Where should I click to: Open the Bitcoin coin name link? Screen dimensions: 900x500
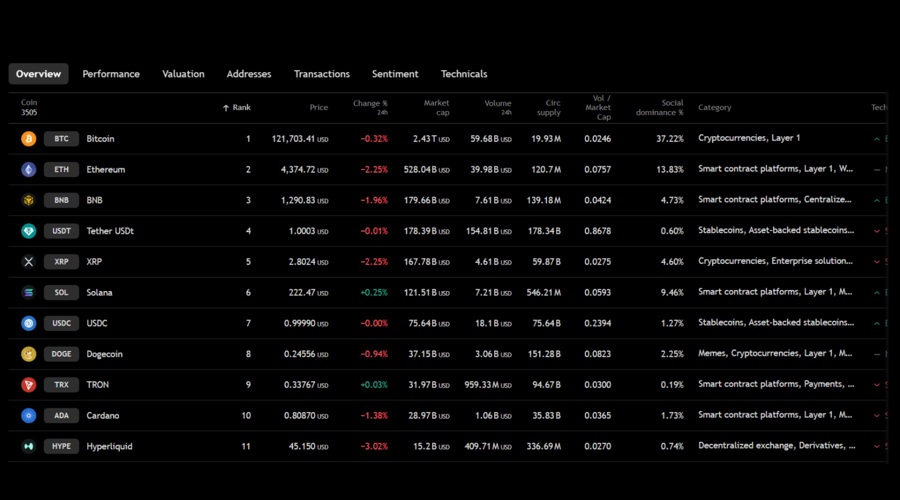point(100,139)
